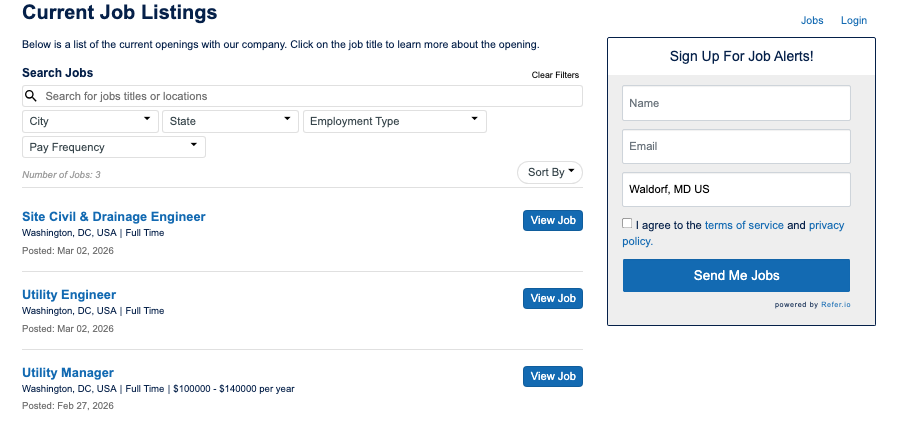Screen dimensions: 909x425
Task: Open the Login navigation link
Action: [x=853, y=20]
